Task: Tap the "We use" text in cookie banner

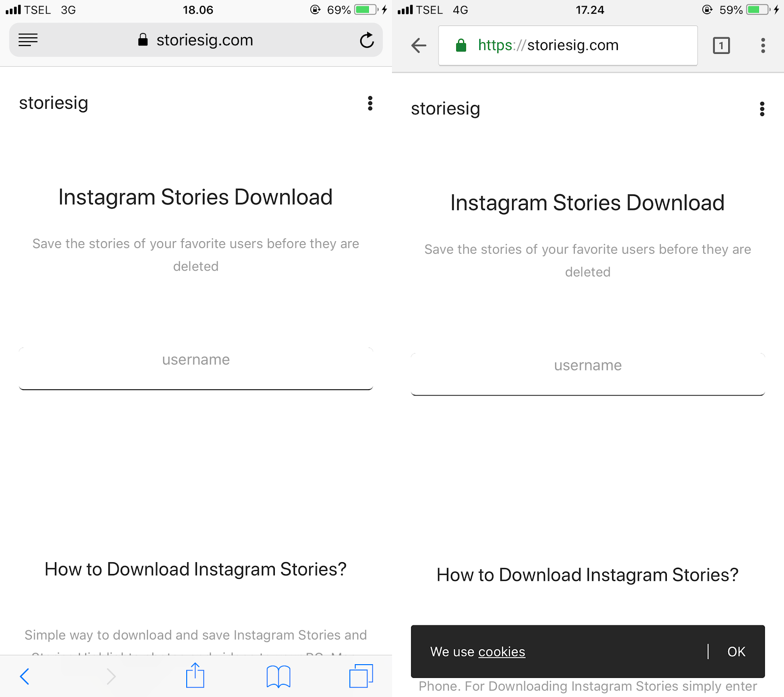Action: pos(452,652)
